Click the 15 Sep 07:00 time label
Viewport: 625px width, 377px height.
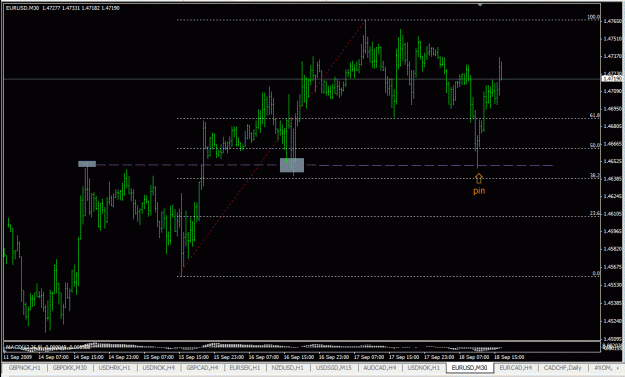(x=159, y=357)
